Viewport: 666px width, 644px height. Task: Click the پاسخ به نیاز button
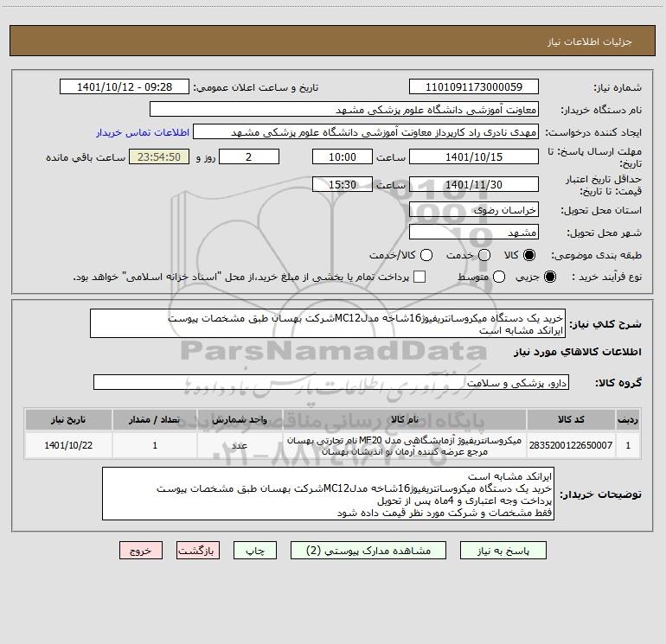coord(503,550)
